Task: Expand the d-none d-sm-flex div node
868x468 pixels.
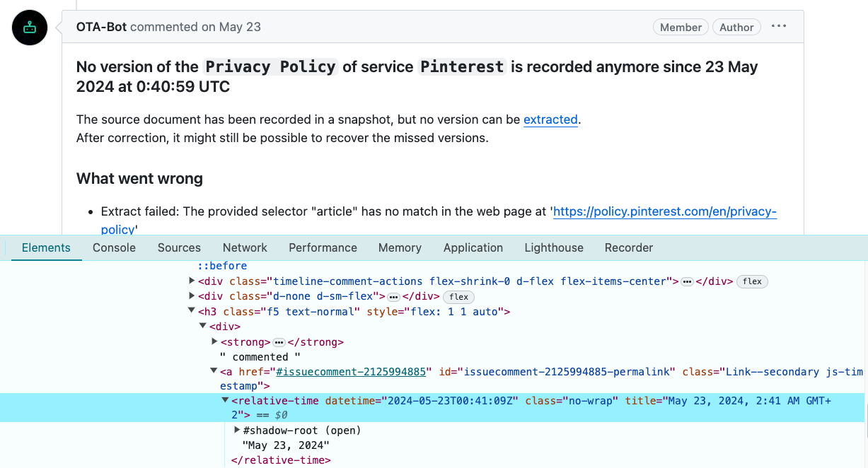Action: (192, 297)
